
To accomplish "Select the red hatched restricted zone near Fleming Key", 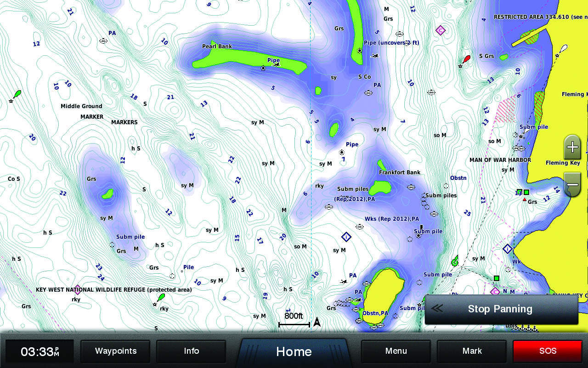I will tap(505, 109).
